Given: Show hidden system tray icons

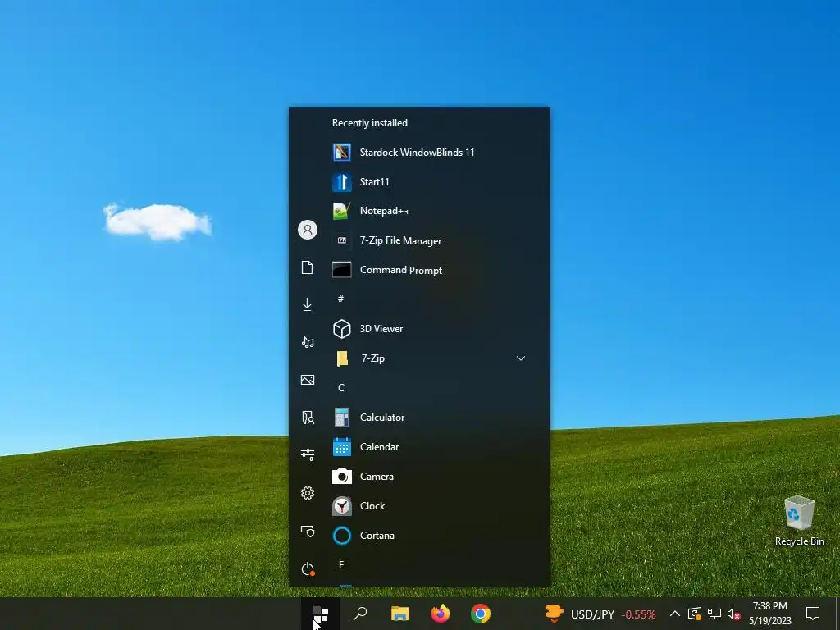Looking at the screenshot, I should (x=675, y=614).
